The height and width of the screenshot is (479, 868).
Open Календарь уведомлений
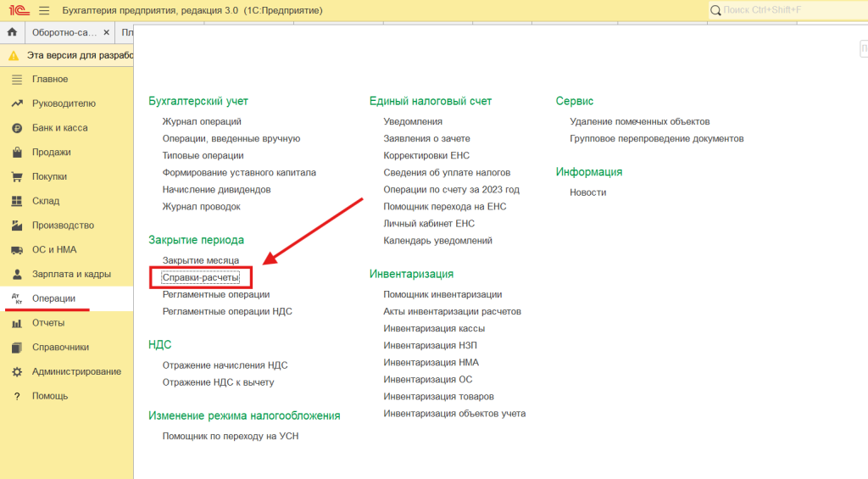click(x=438, y=241)
